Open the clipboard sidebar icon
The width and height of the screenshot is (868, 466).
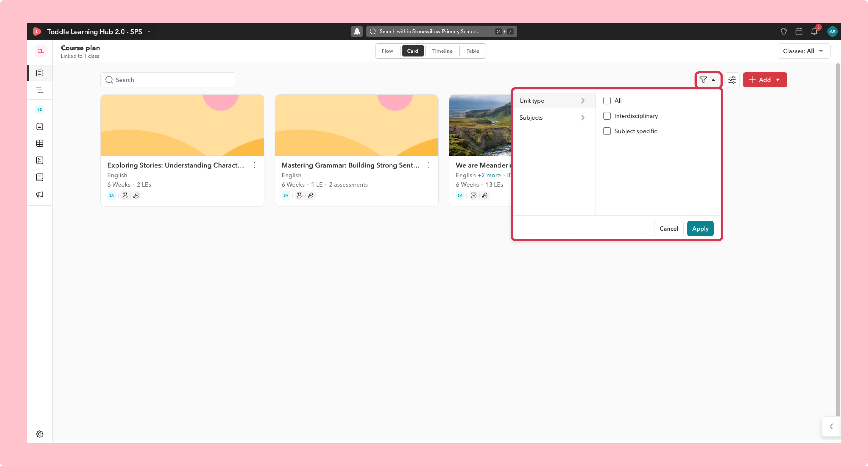(x=40, y=127)
